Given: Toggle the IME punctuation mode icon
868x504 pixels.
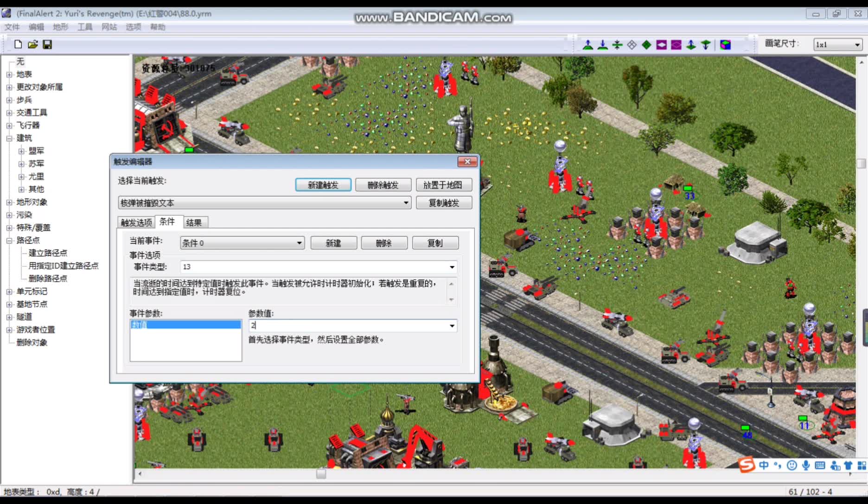Looking at the screenshot, I should (x=778, y=466).
